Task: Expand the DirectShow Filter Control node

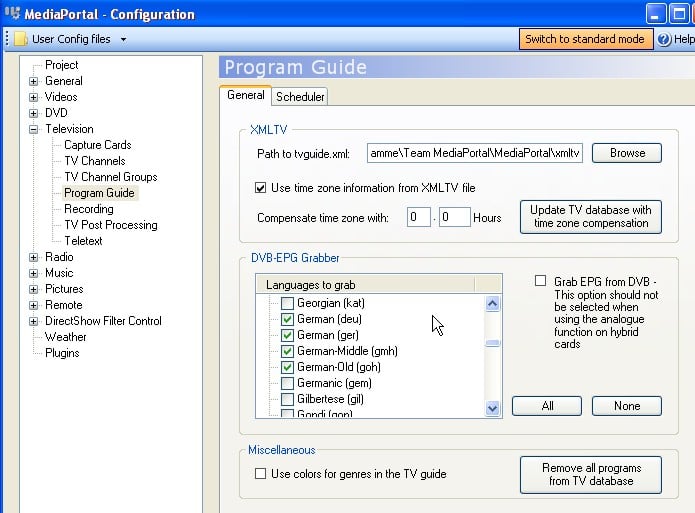Action: click(33, 322)
